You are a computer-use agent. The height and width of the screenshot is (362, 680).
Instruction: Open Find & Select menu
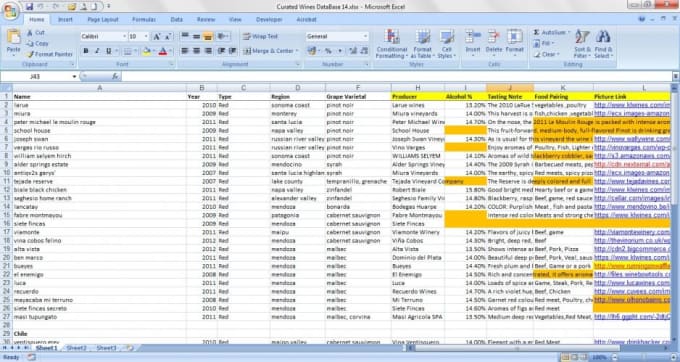pyautogui.click(x=603, y=44)
